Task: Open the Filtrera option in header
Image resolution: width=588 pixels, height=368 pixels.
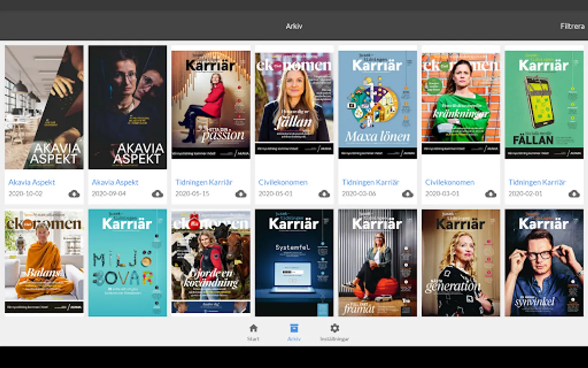Action: click(572, 26)
